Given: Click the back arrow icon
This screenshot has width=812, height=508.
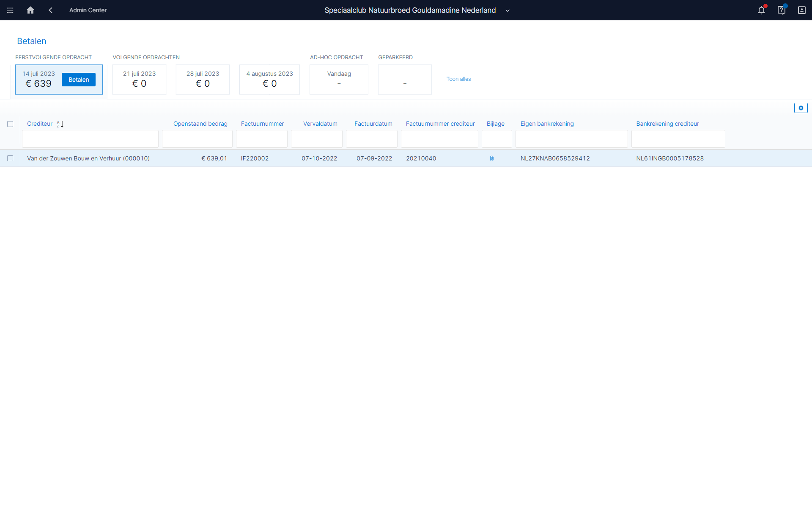Looking at the screenshot, I should (51, 10).
